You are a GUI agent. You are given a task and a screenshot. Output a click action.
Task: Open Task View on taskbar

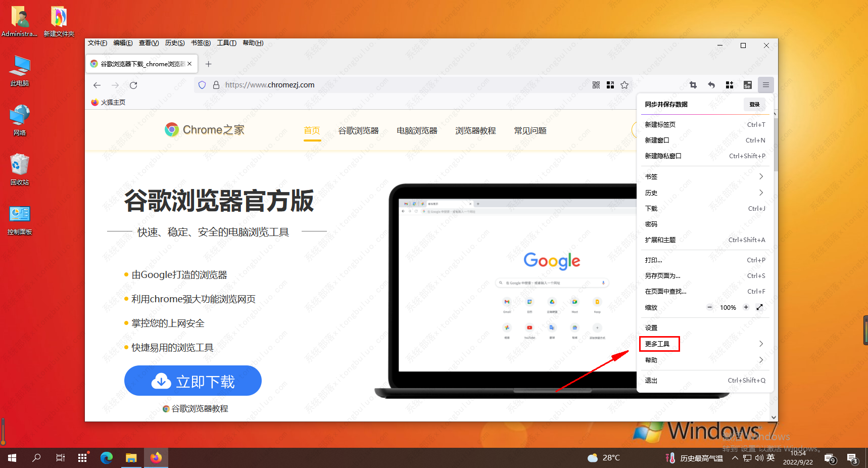pyautogui.click(x=60, y=458)
